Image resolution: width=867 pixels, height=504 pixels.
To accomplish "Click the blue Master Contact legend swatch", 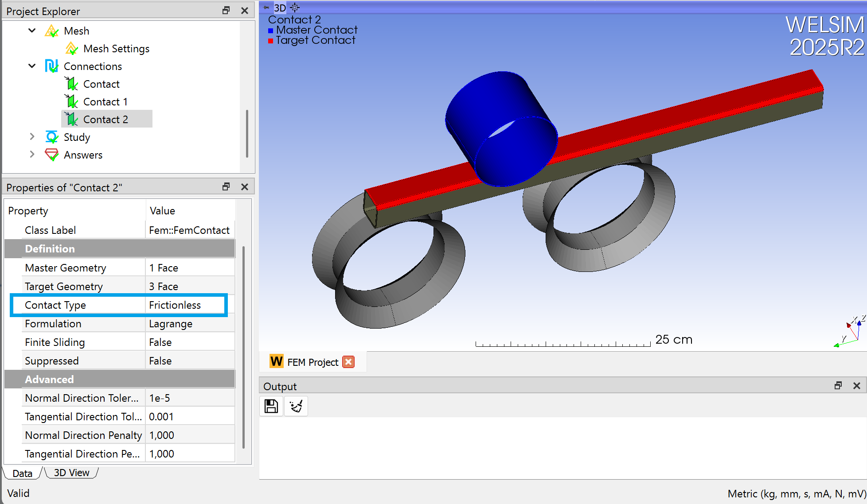I will [270, 31].
